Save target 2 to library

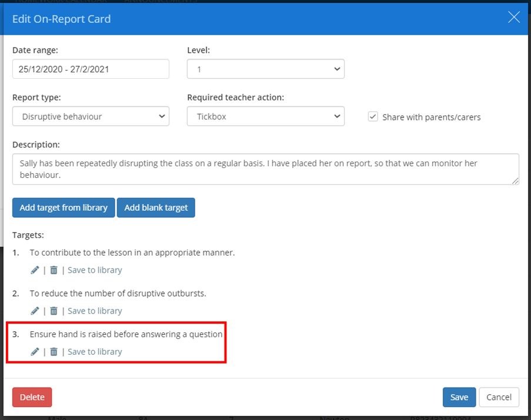(95, 311)
